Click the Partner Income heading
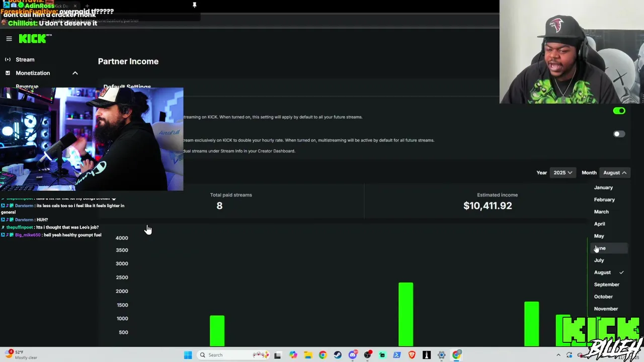This screenshot has width=644, height=362. click(x=128, y=61)
